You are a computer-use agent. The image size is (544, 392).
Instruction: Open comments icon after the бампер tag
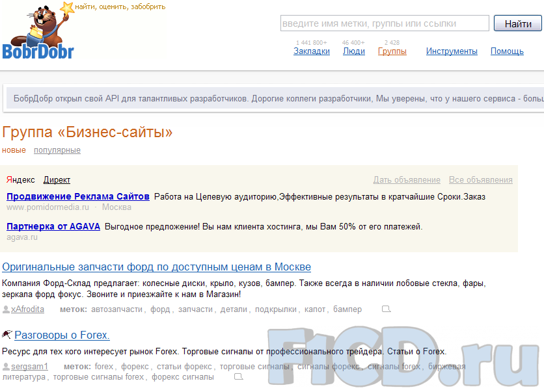coord(386,309)
